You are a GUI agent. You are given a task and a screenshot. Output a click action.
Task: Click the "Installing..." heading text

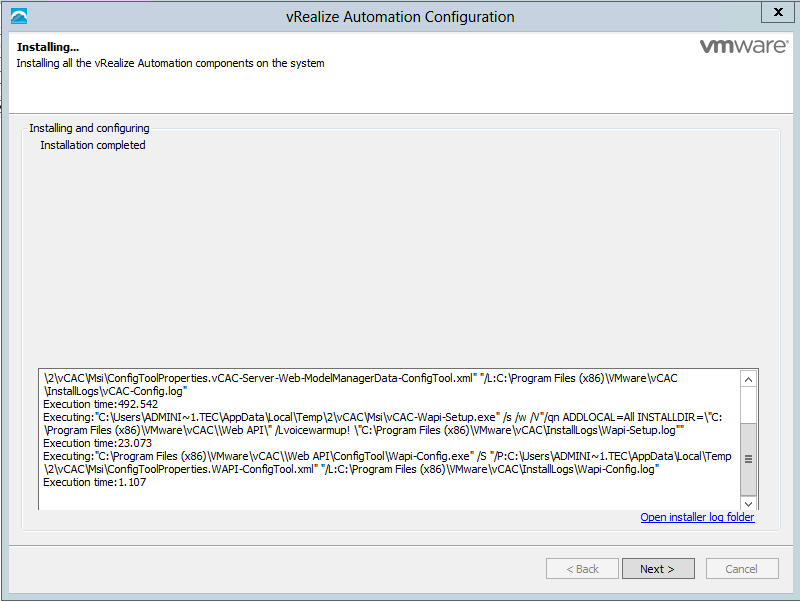point(48,47)
